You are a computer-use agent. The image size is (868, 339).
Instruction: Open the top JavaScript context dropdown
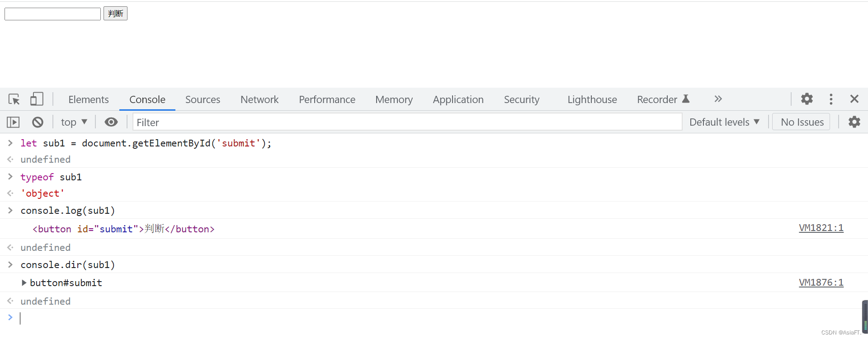point(74,122)
